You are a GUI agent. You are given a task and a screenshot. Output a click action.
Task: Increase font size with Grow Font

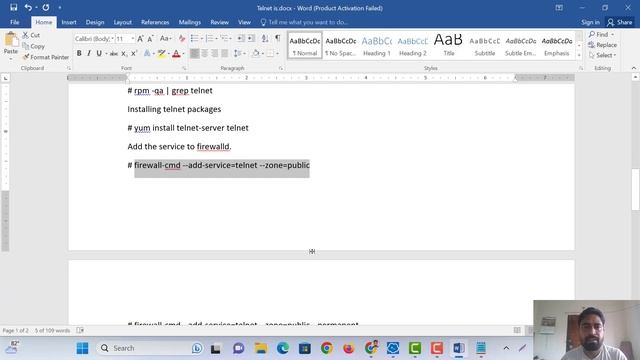tap(140, 39)
